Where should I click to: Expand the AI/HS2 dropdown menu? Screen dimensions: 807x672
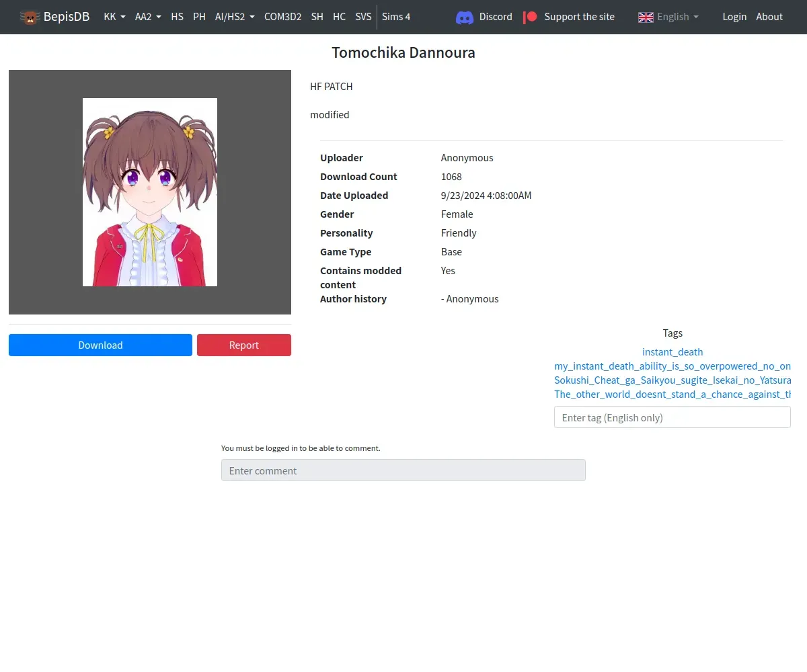pyautogui.click(x=235, y=17)
